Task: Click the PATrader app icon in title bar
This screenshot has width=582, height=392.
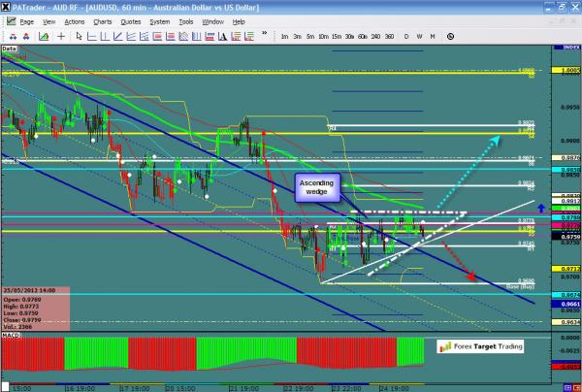Action: point(7,7)
